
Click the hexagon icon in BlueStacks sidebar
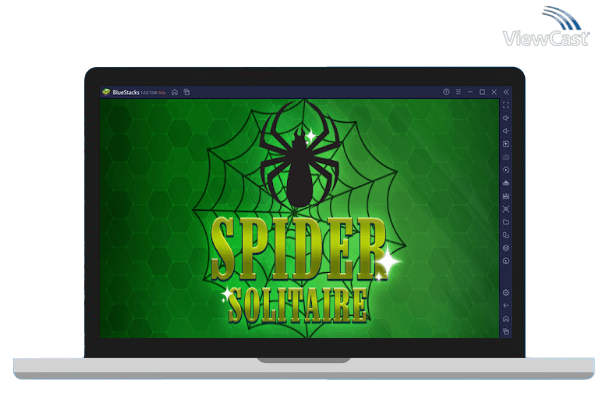pos(506,248)
